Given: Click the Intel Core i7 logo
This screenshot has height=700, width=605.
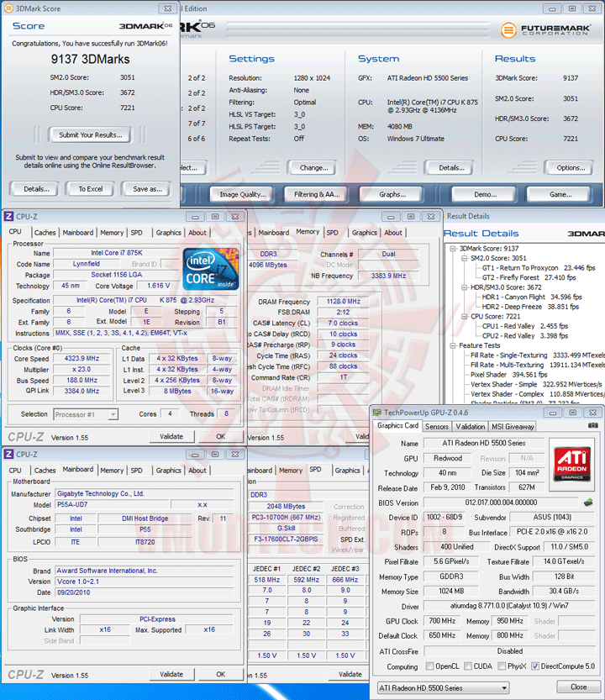Looking at the screenshot, I should [x=212, y=269].
